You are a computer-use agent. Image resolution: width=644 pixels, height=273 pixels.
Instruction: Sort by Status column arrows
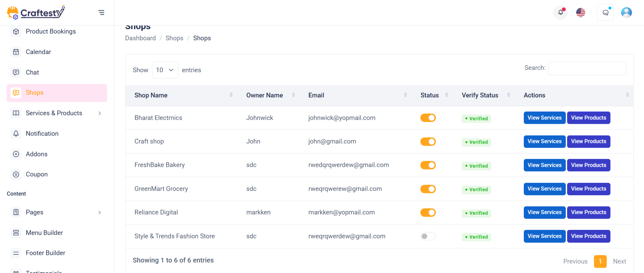tap(447, 95)
